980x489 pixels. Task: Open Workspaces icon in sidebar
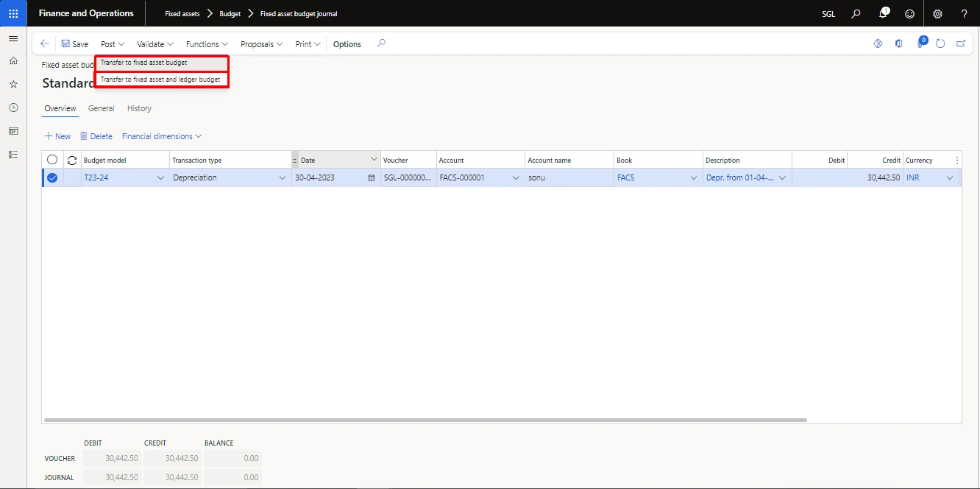tap(13, 131)
